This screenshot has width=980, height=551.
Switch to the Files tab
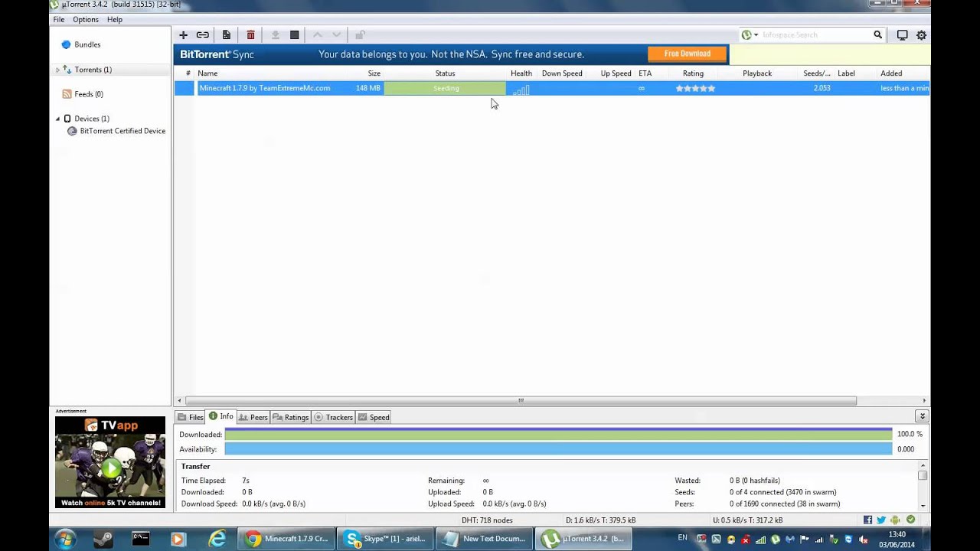[191, 417]
